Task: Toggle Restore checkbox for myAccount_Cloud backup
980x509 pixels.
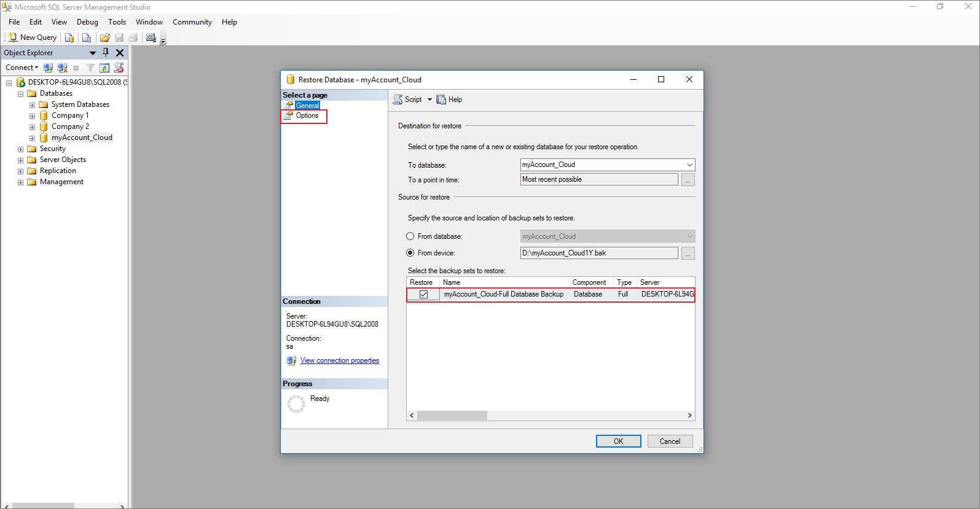Action: (x=424, y=295)
